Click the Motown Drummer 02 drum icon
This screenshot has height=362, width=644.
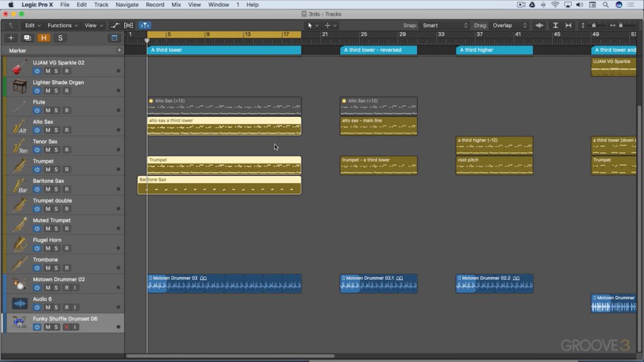(19, 283)
